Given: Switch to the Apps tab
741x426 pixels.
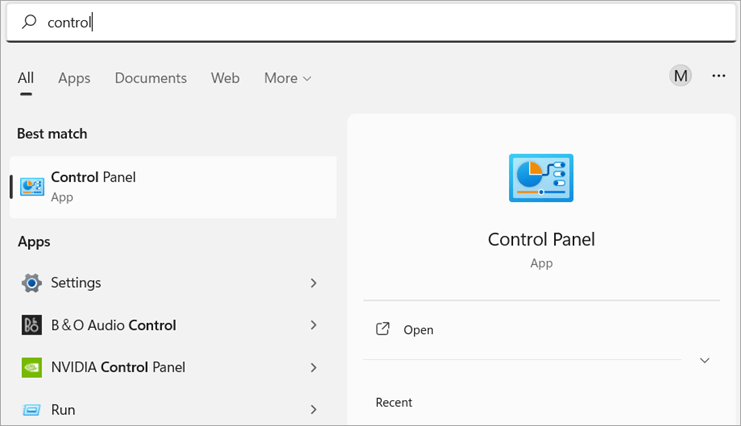Looking at the screenshot, I should [x=74, y=78].
